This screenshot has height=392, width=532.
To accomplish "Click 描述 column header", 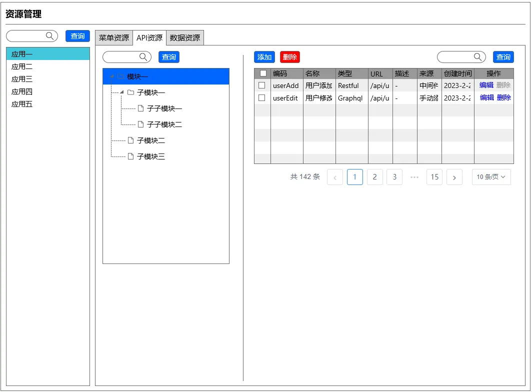I will 405,73.
